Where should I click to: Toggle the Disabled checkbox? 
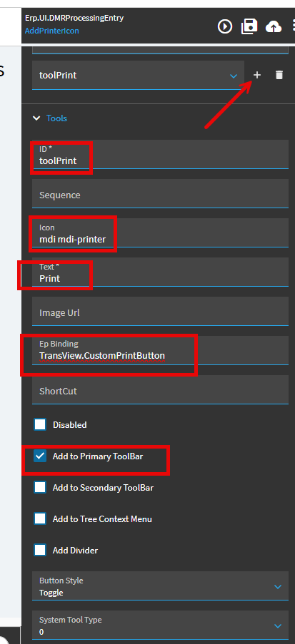click(x=40, y=424)
